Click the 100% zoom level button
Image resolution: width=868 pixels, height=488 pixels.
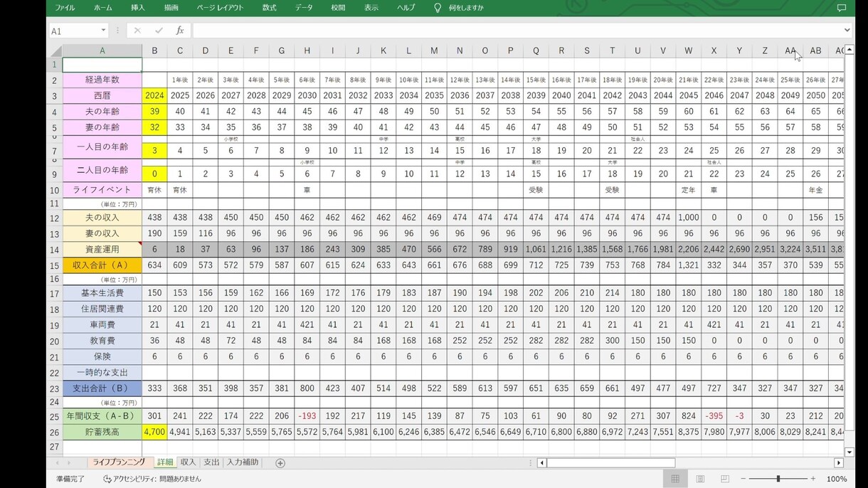pos(837,479)
